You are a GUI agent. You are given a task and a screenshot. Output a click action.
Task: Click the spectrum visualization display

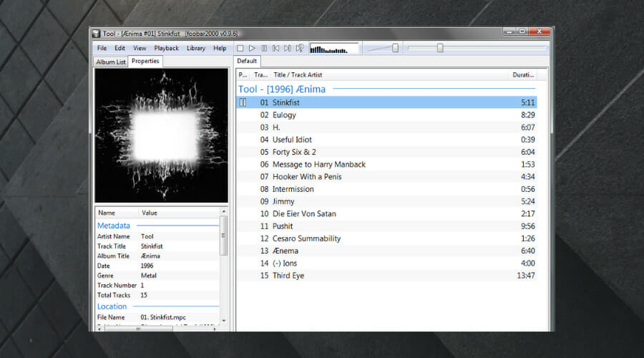(334, 49)
